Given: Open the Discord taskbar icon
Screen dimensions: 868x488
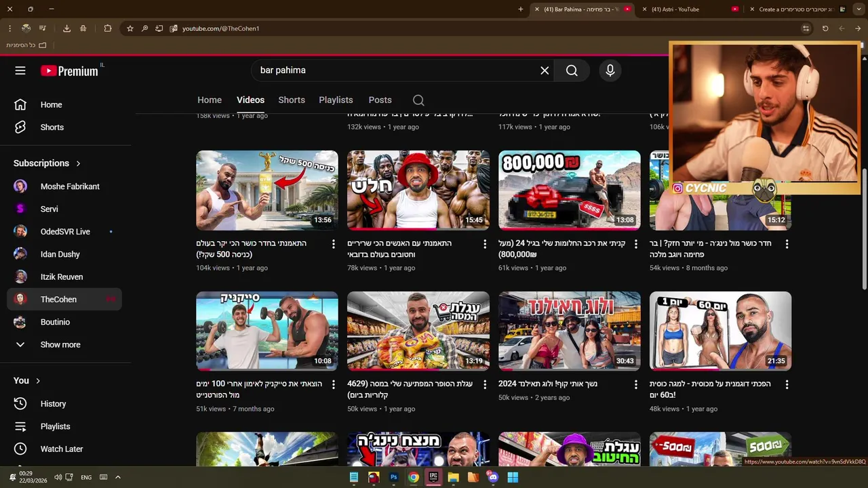Looking at the screenshot, I should click(493, 477).
